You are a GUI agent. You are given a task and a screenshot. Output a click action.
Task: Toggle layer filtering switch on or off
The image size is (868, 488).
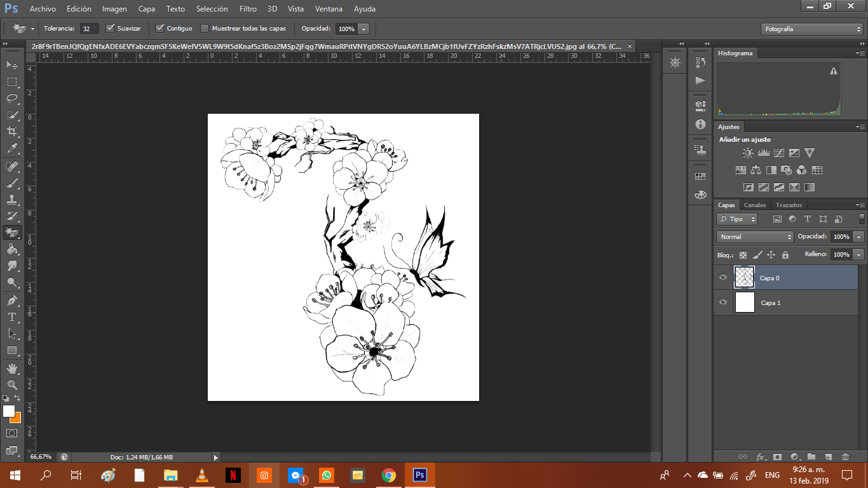pyautogui.click(x=862, y=219)
